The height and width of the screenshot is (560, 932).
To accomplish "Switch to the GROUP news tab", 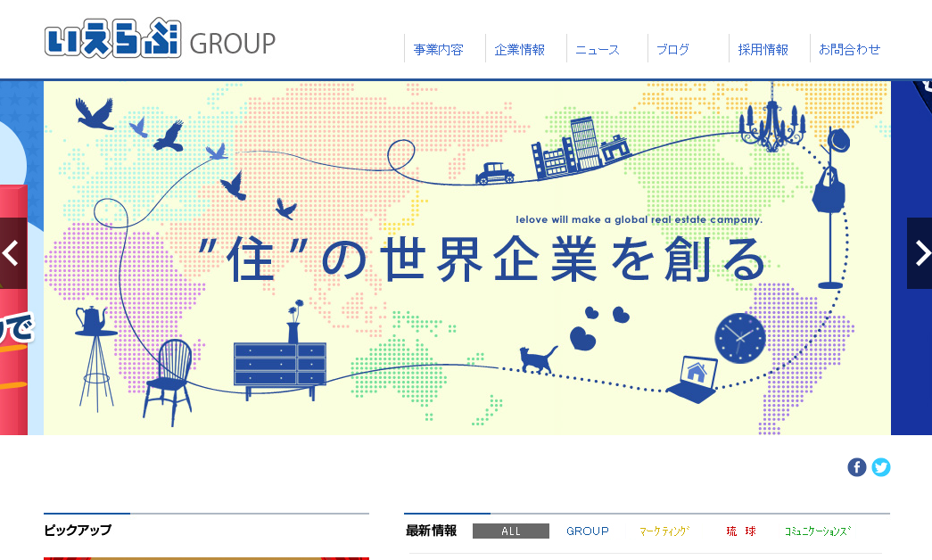I will coord(587,531).
